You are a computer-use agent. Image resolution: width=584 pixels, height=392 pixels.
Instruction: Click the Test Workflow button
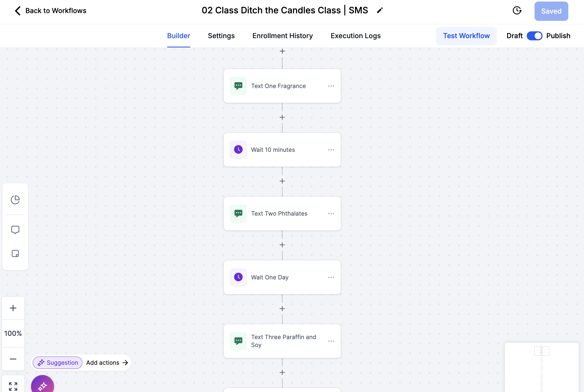[x=466, y=36]
